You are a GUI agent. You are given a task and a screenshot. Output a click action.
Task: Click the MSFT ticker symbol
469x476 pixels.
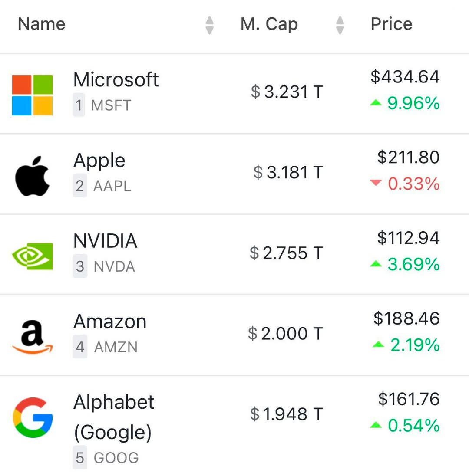(111, 105)
